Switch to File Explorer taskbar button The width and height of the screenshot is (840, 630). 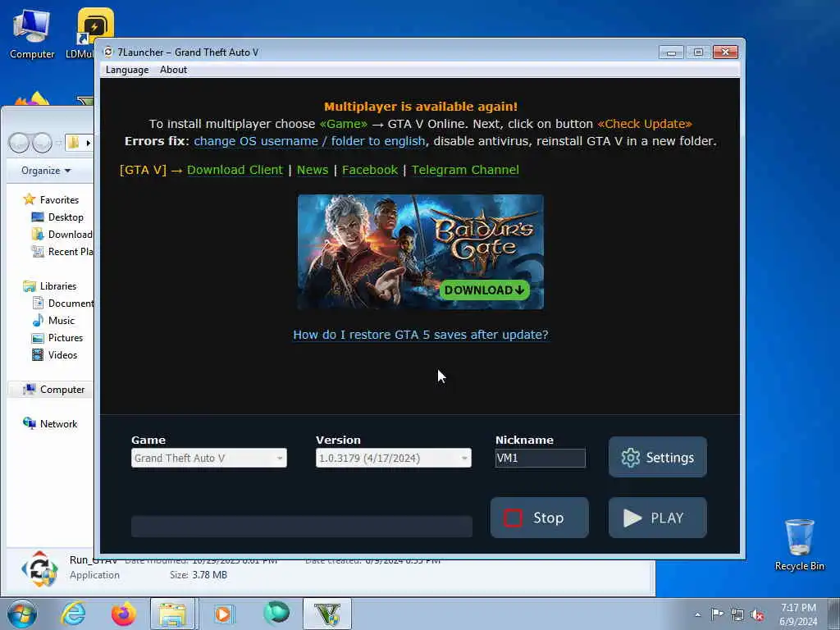(x=172, y=614)
